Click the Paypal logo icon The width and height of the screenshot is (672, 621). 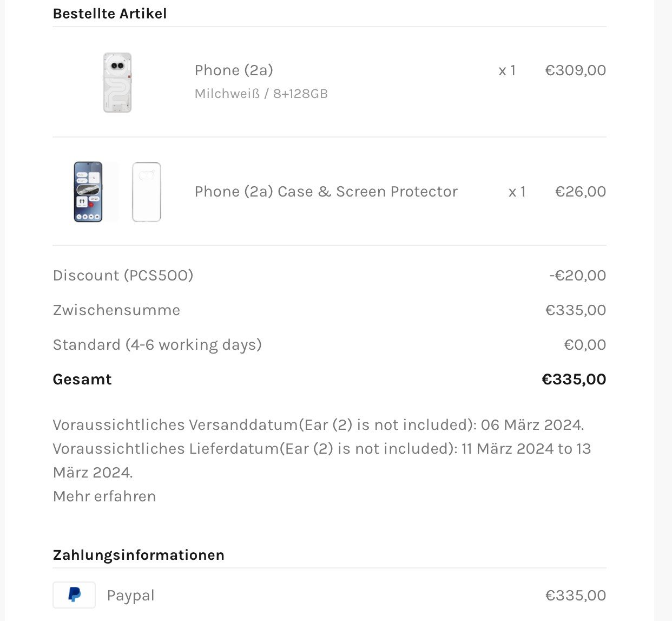[x=74, y=595]
